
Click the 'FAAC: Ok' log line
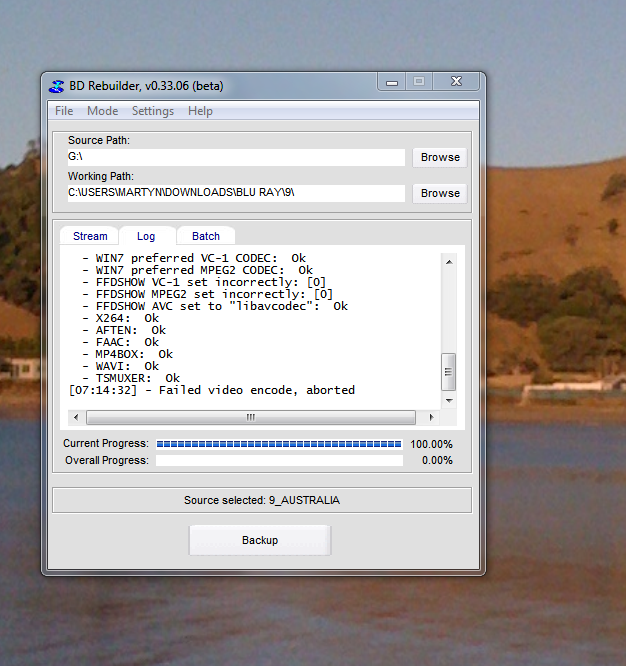click(120, 342)
